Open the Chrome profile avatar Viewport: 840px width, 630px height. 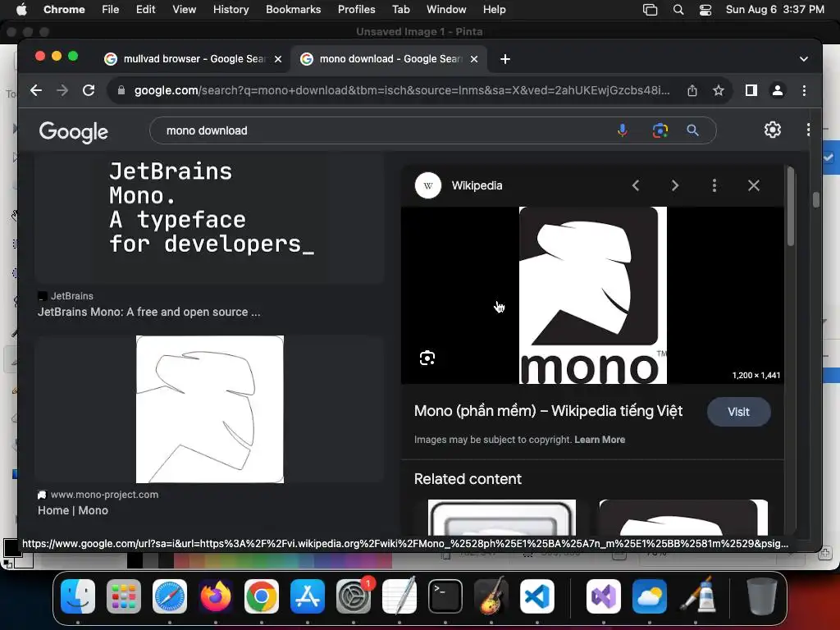pyautogui.click(x=778, y=90)
